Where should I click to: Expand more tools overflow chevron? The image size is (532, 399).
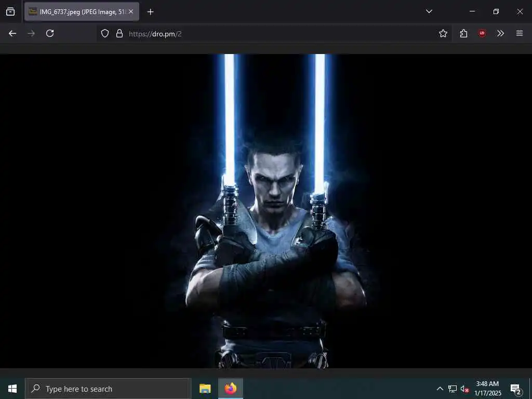(500, 33)
